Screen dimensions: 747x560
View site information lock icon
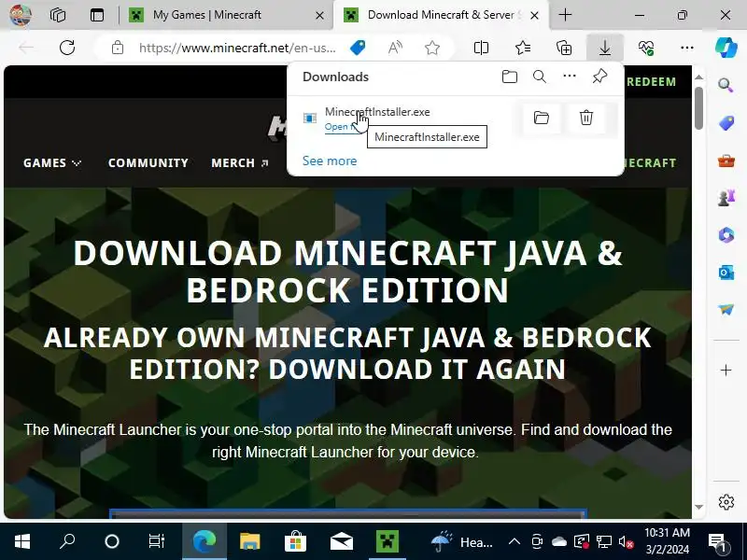[118, 48]
